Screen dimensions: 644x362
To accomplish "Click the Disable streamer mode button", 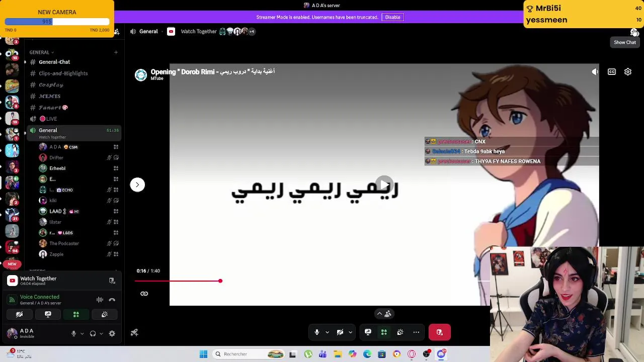I will [x=392, y=17].
